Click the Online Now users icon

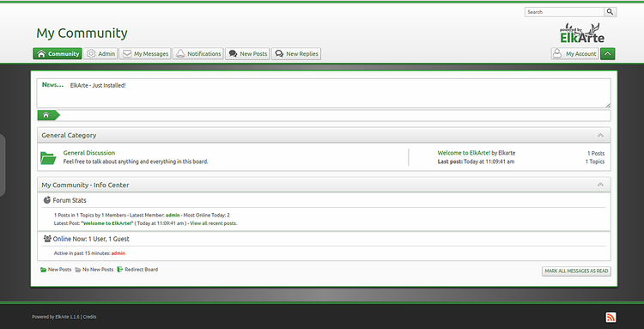(47, 238)
